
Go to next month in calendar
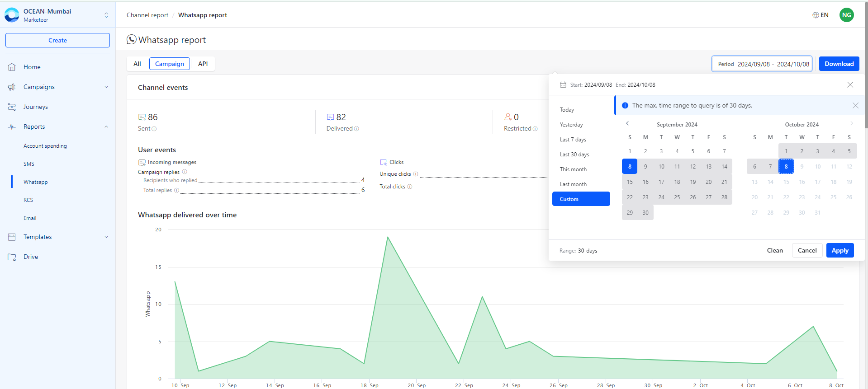tap(851, 123)
